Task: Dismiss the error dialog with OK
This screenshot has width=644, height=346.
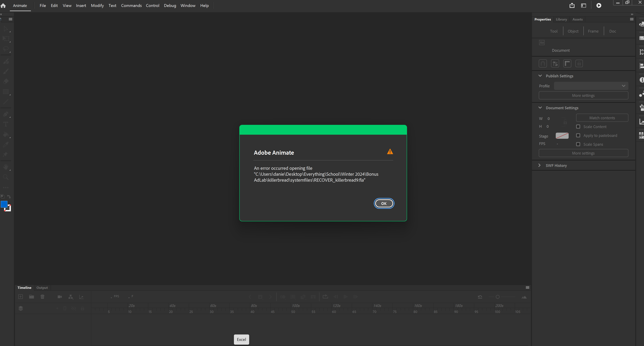Action: coord(384,203)
